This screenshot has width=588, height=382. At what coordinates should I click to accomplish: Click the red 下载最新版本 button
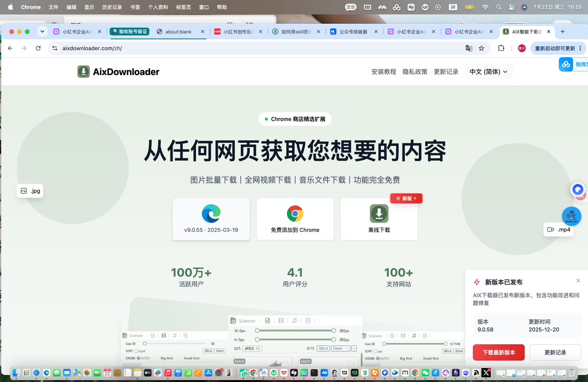(x=498, y=353)
